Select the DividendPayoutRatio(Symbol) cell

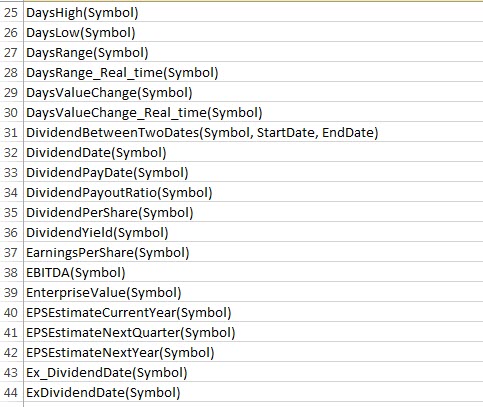pos(253,192)
